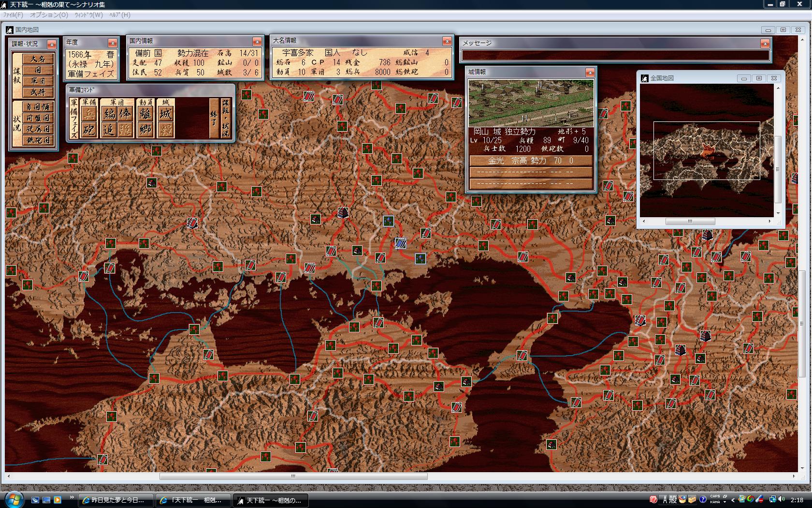The width and height of the screenshot is (812, 508).
Task: Select the 俸 corps command icon
Action: (125, 114)
